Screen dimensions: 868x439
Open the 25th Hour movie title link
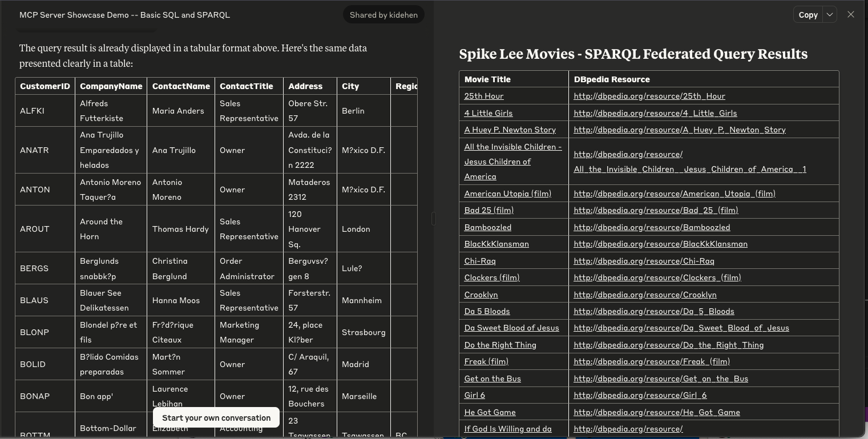pos(484,96)
